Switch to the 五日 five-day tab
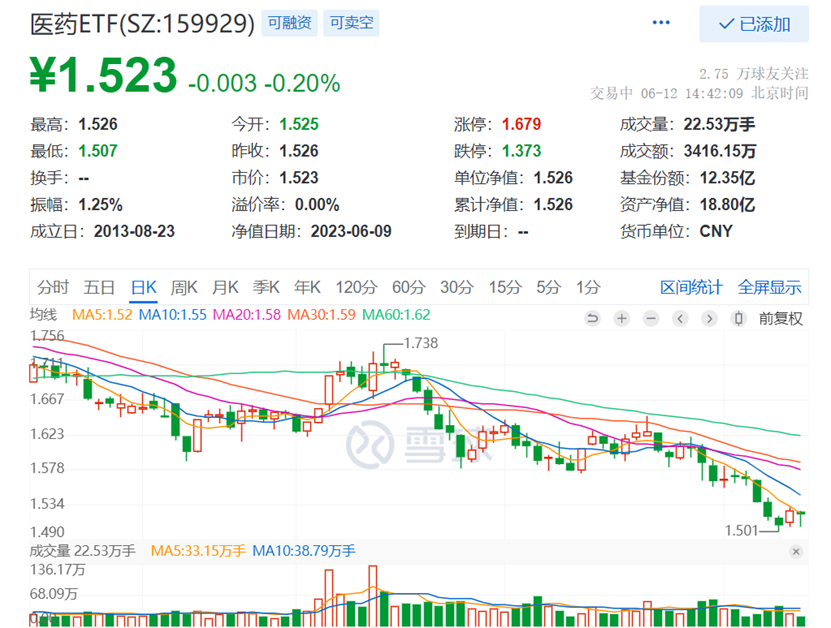This screenshot has width=831, height=628. click(x=99, y=287)
